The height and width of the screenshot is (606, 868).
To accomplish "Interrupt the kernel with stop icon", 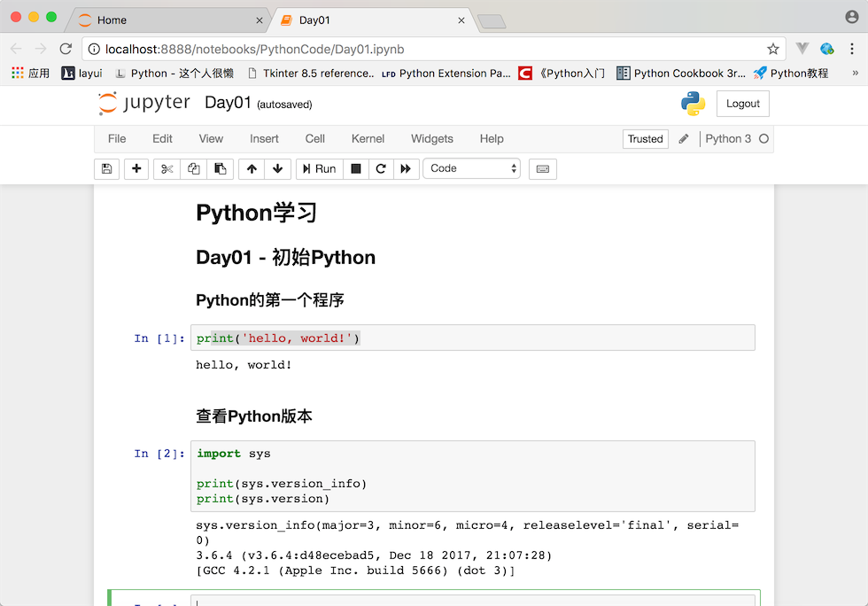I will pyautogui.click(x=356, y=168).
